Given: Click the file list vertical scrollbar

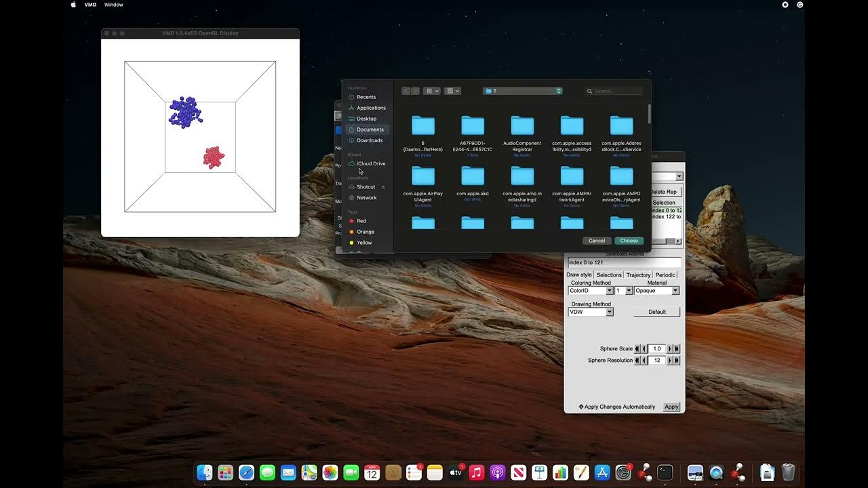Looking at the screenshot, I should click(x=650, y=114).
